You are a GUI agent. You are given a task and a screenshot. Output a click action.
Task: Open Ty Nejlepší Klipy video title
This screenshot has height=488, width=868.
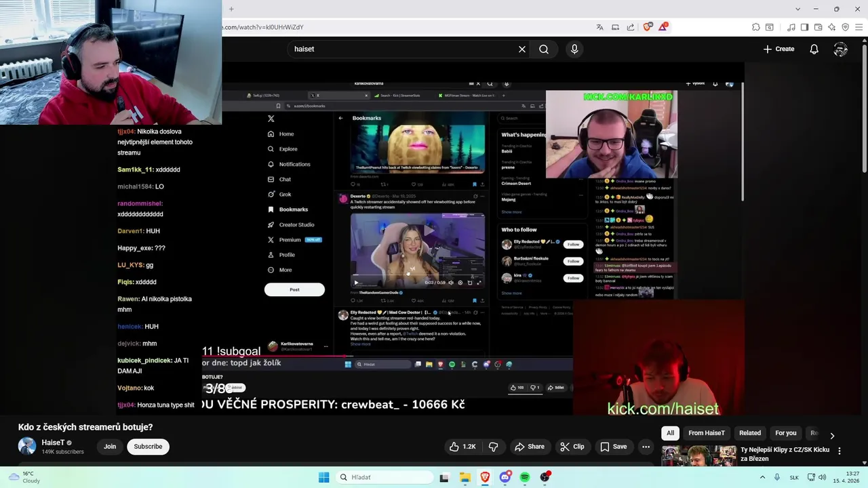coord(785,454)
